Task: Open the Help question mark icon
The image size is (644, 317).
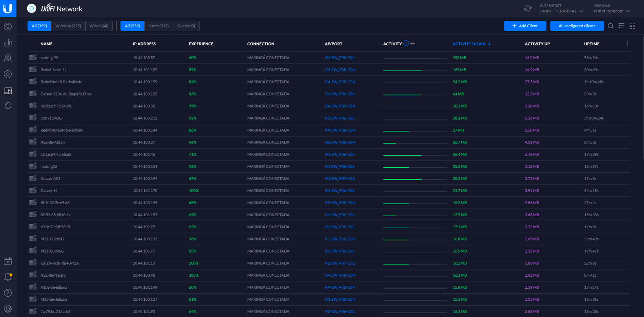Action: (x=8, y=293)
